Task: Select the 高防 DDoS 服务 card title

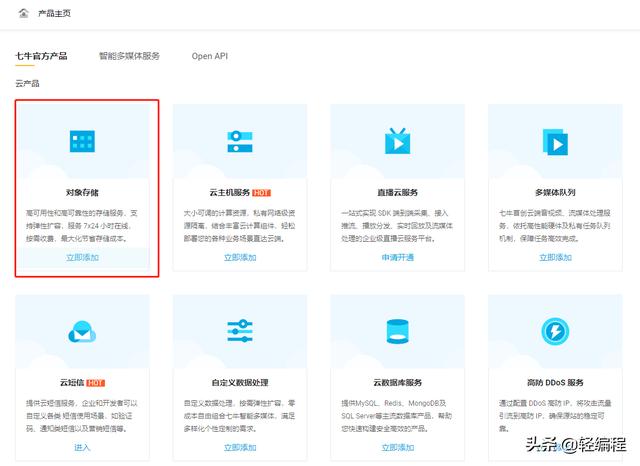Action: tap(555, 382)
